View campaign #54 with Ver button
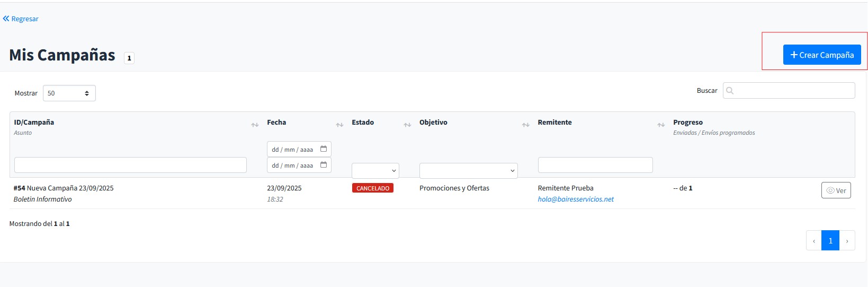This screenshot has width=868, height=287. (836, 190)
